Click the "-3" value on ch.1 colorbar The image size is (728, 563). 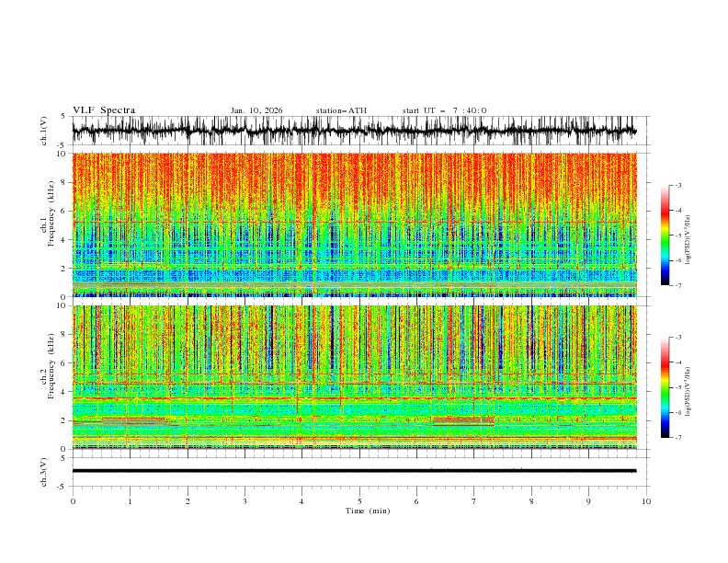tap(677, 185)
